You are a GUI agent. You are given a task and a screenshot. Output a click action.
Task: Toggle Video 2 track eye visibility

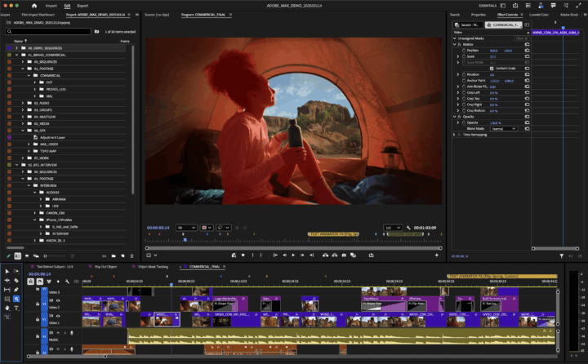click(x=57, y=301)
